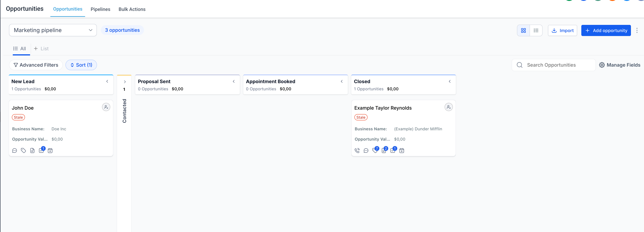Open the Bulk Actions tab
The image size is (644, 232).
click(132, 9)
